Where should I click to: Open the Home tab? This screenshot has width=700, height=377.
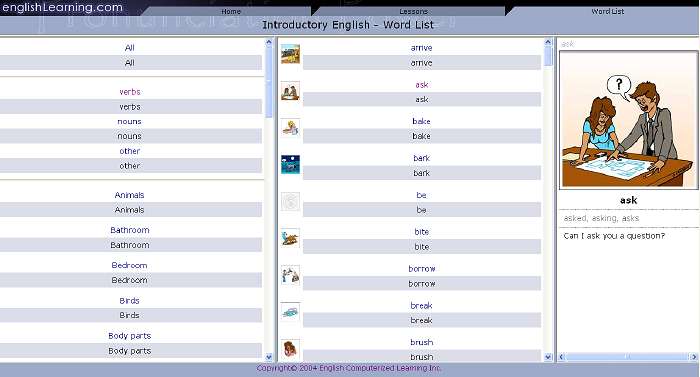[x=231, y=12]
